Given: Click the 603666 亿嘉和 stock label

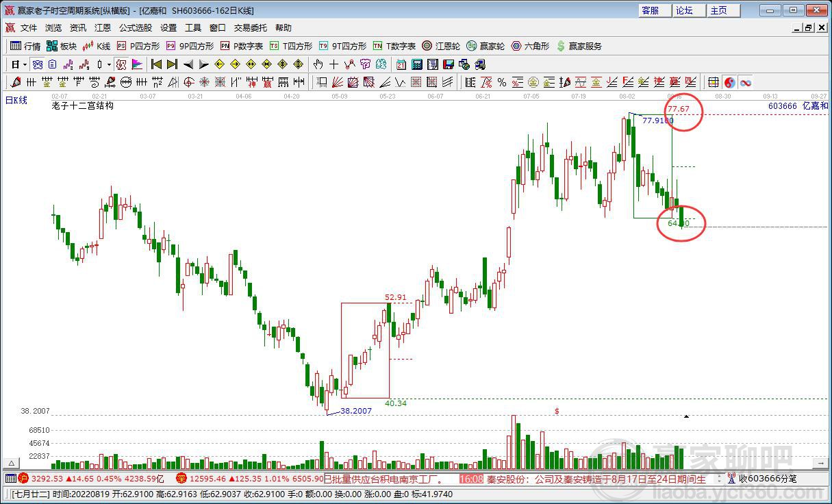Looking at the screenshot, I should (798, 106).
